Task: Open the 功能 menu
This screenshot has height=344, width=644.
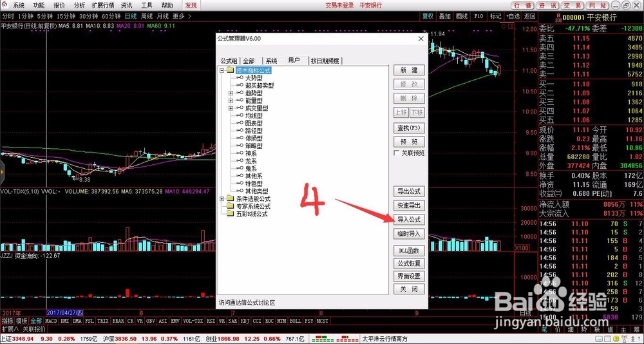Action: tap(39, 5)
